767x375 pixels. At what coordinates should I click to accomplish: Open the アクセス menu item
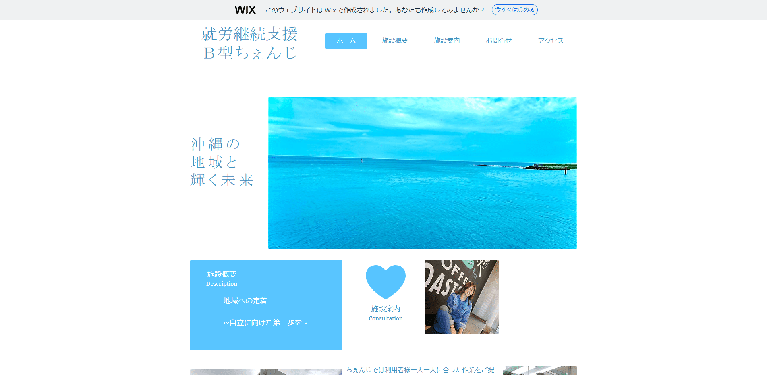click(550, 41)
